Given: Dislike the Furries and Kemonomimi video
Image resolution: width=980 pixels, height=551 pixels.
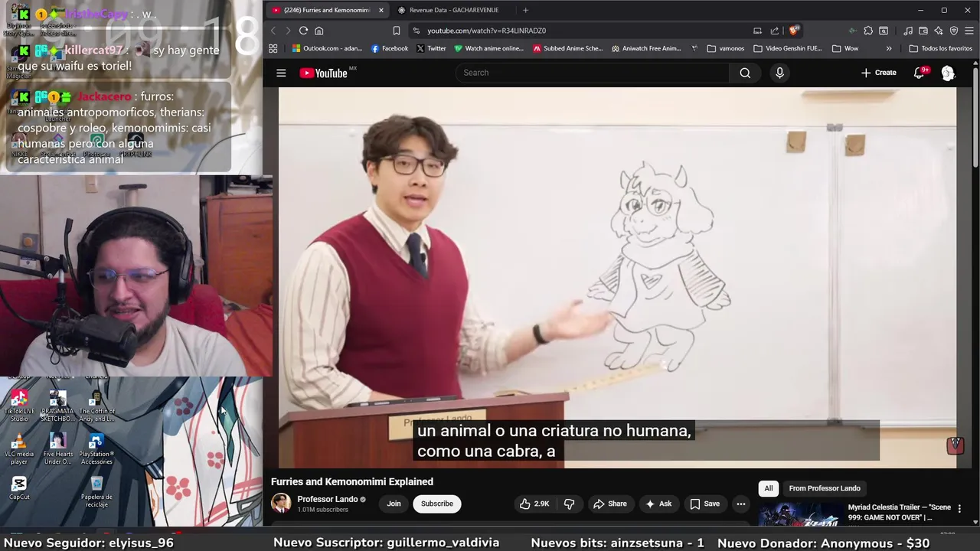Looking at the screenshot, I should 569,504.
